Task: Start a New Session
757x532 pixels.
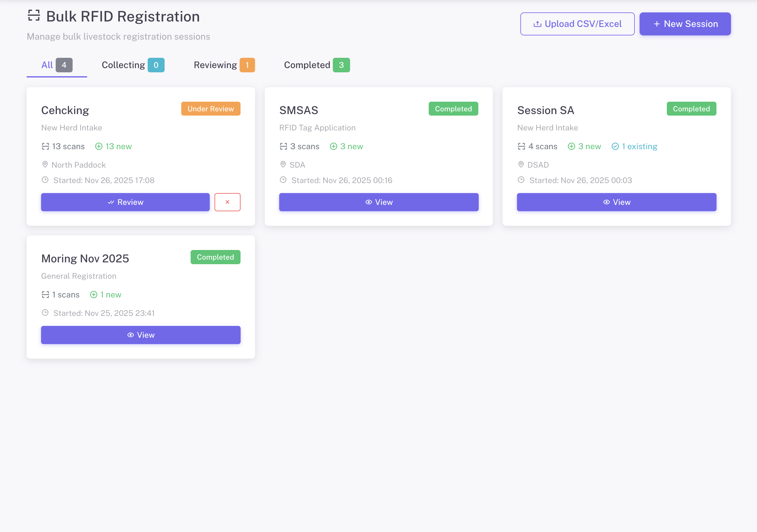Action: point(685,24)
